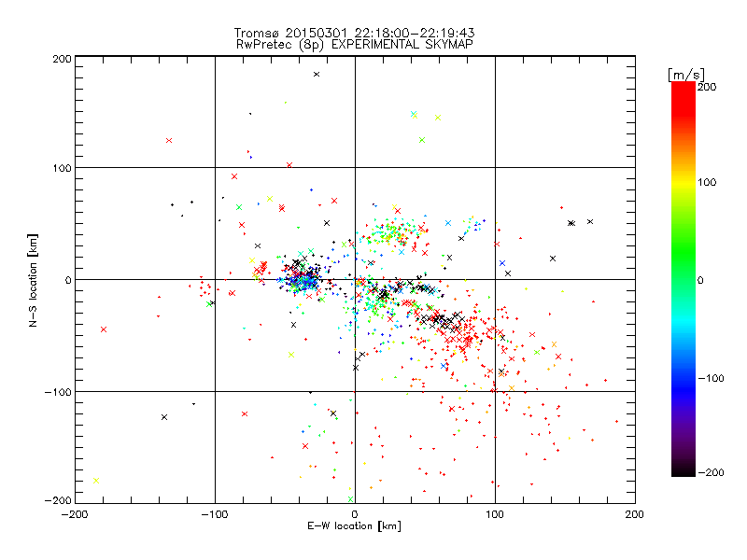Click the y-axis tick label '-100'
Screen dimensions: 747x560
[58, 392]
